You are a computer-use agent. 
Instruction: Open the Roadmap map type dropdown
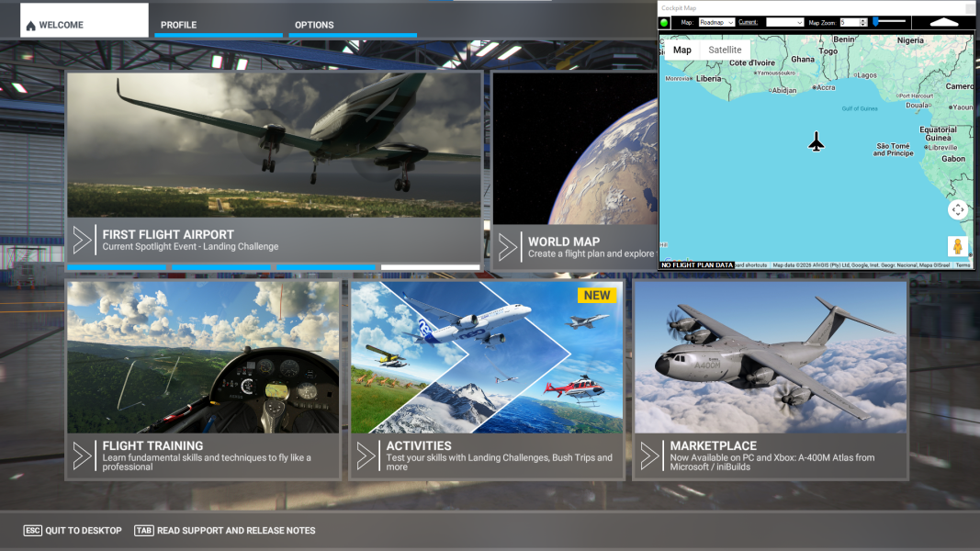[716, 22]
